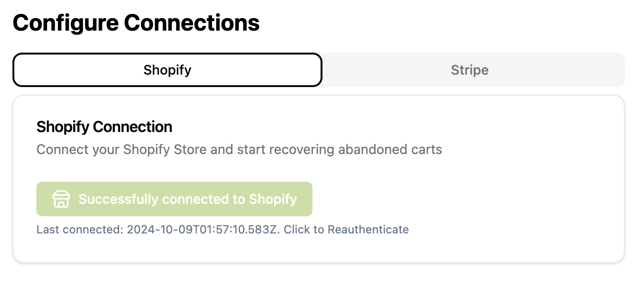Click the Reauthenticate link text
This screenshot has height=287, width=644.
(368, 230)
